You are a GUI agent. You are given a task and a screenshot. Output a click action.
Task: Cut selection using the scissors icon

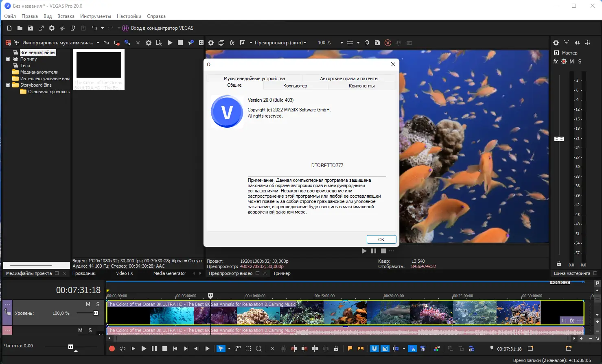pyautogui.click(x=62, y=28)
